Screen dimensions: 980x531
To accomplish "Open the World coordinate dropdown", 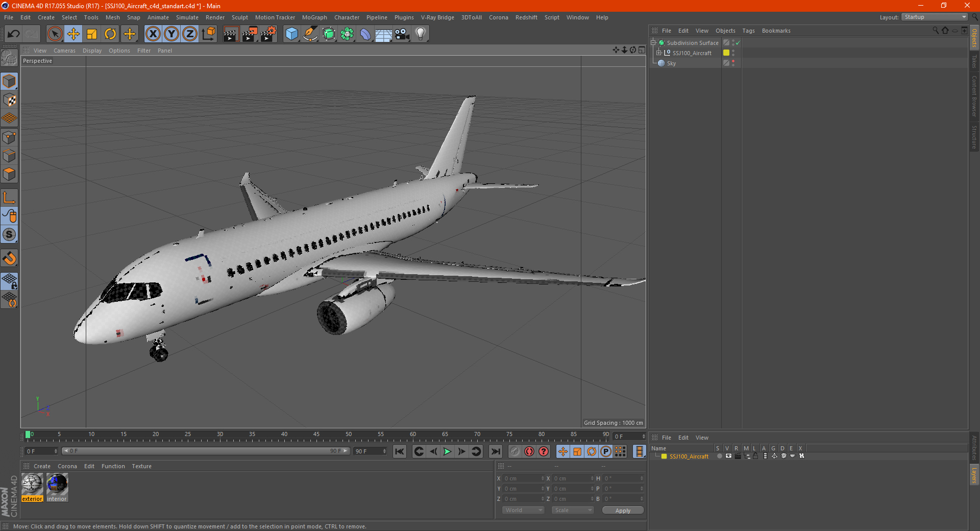I will 523,510.
